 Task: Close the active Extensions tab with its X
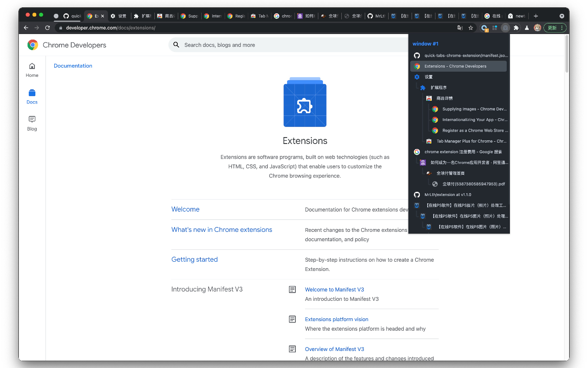(102, 16)
